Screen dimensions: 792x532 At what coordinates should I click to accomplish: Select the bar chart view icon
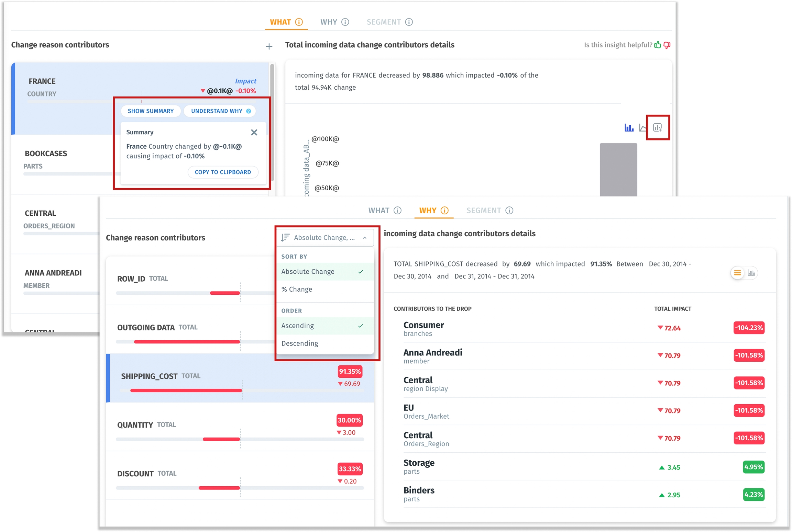click(x=629, y=128)
